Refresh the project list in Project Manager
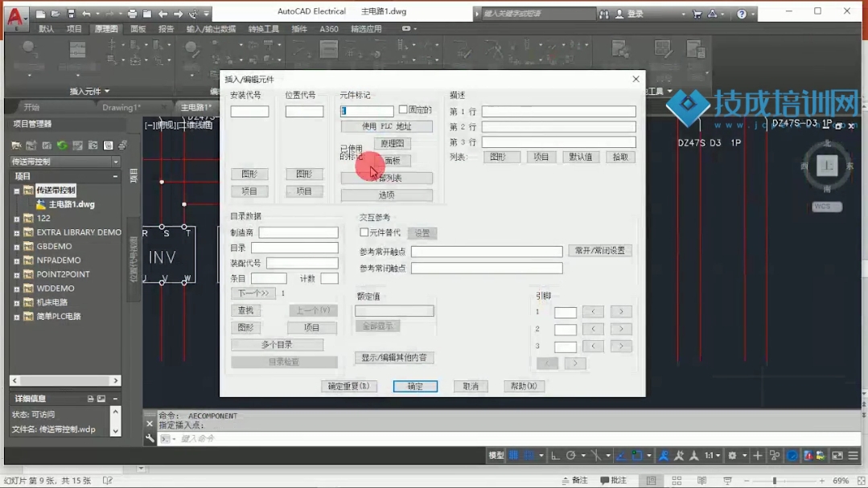Screen dimensions: 868x488 point(62,146)
